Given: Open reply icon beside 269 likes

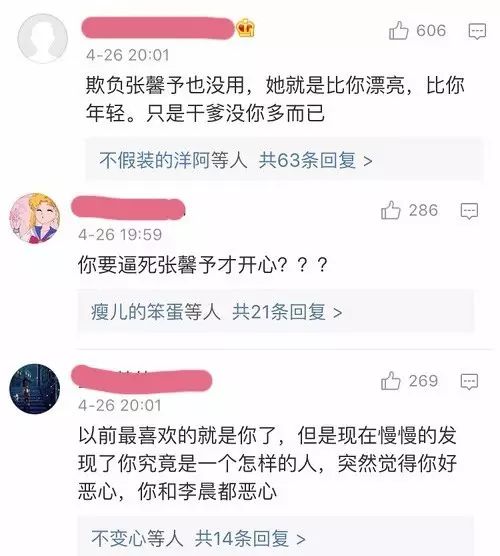Looking at the screenshot, I should (x=469, y=382).
